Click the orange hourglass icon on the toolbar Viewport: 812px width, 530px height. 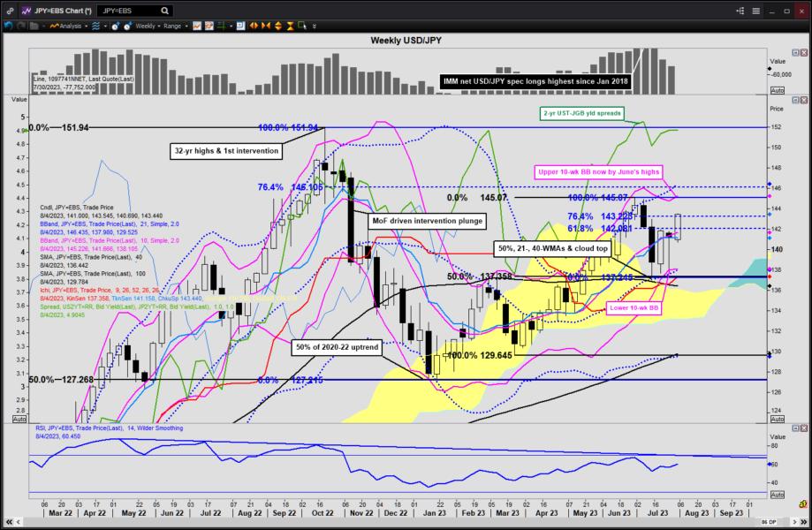(x=289, y=26)
